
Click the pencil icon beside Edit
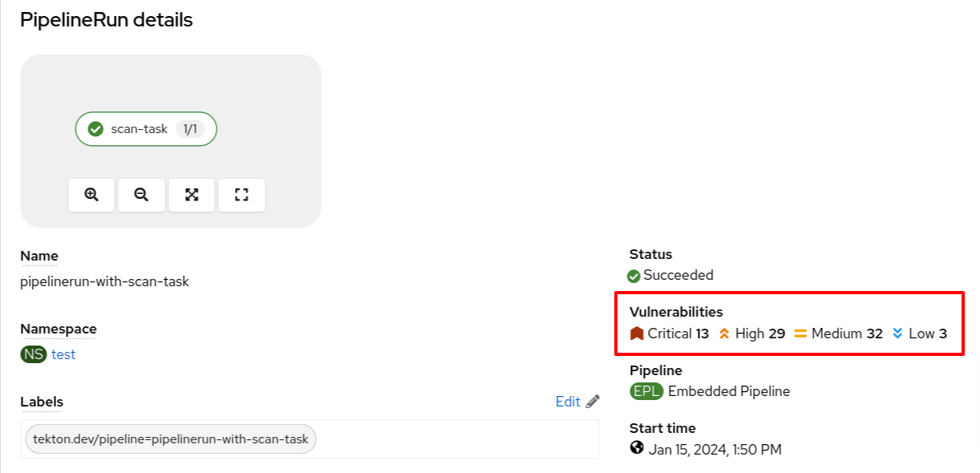[x=593, y=402]
